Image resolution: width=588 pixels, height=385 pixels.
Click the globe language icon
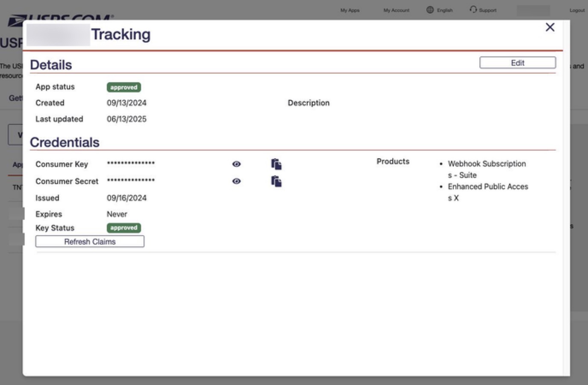pos(430,10)
